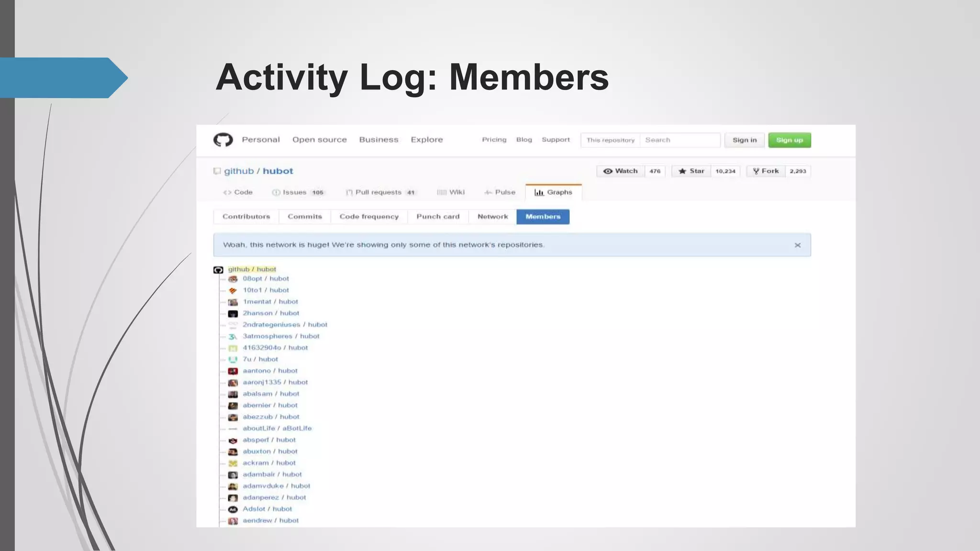Image resolution: width=980 pixels, height=551 pixels.
Task: Focus the repository Search field
Action: pyautogui.click(x=680, y=140)
